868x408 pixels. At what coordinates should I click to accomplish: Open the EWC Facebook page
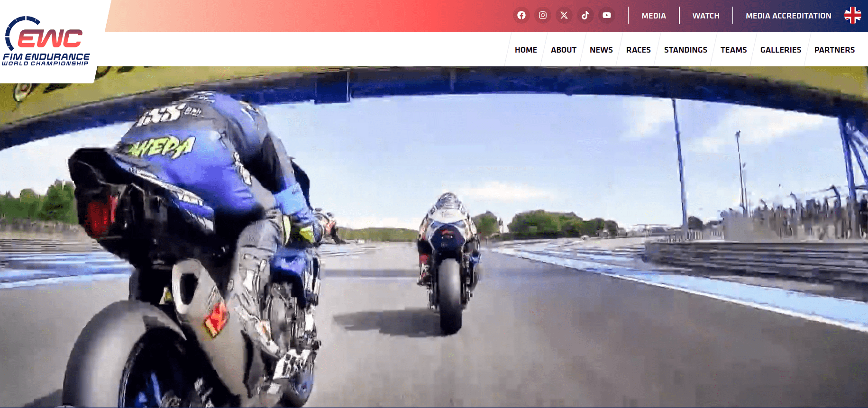tap(521, 15)
